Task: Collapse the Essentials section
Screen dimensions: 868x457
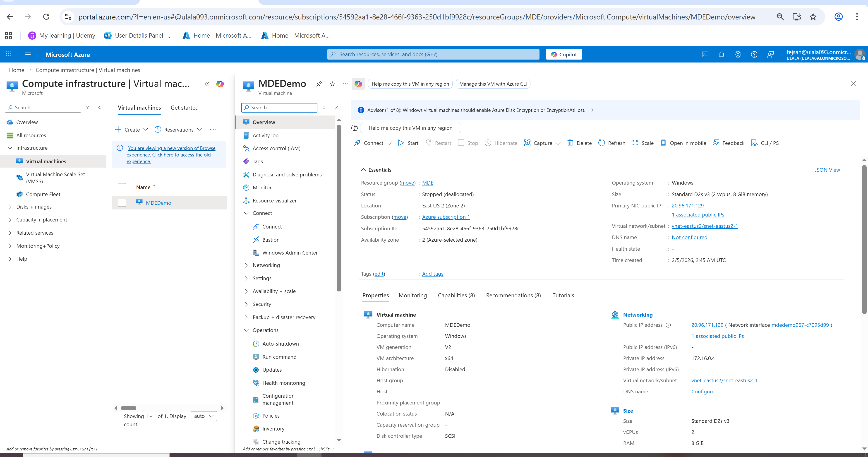Action: click(x=364, y=170)
